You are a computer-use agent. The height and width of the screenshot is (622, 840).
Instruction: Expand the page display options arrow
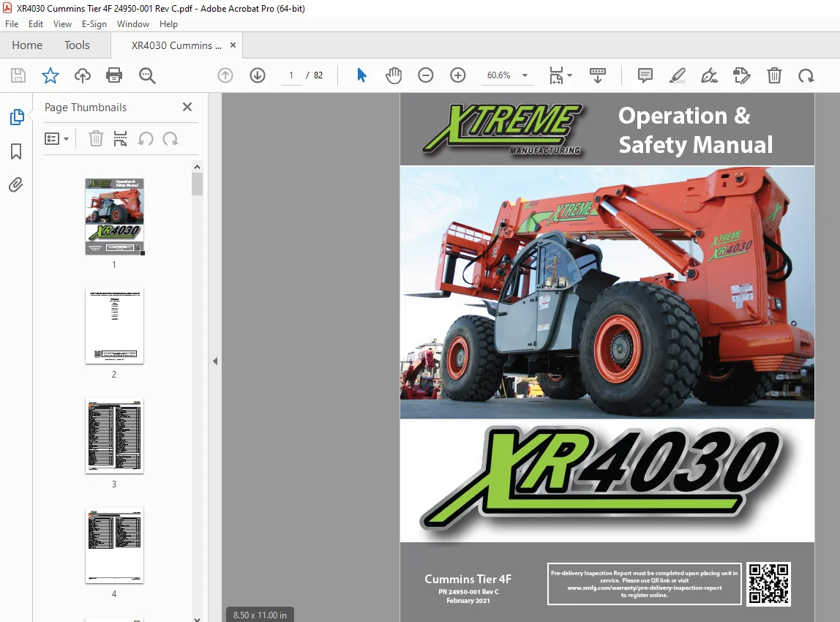(569, 75)
